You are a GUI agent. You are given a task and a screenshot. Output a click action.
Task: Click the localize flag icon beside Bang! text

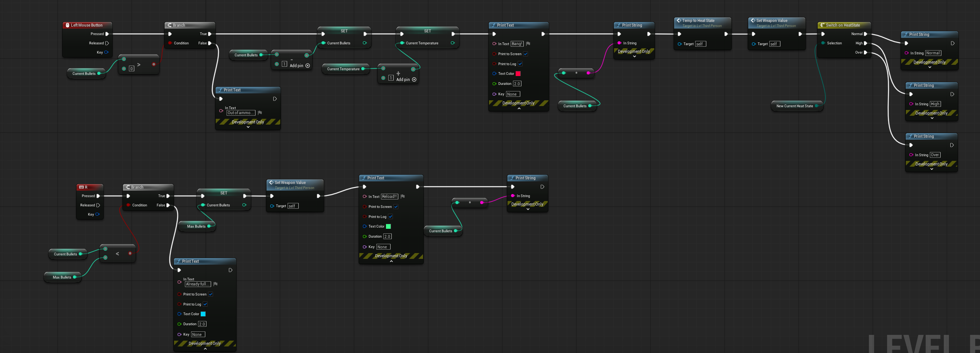tap(528, 44)
